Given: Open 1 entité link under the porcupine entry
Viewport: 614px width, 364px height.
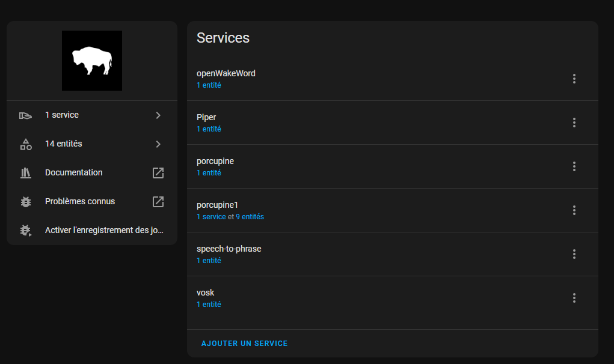Looking at the screenshot, I should point(209,173).
